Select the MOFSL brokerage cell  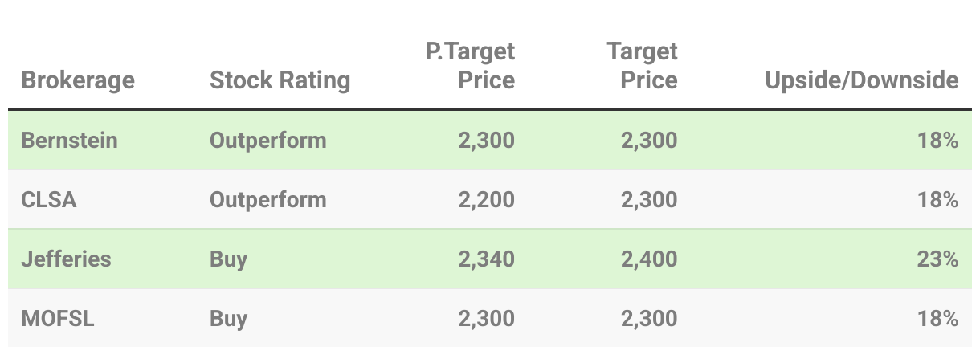[x=57, y=319]
